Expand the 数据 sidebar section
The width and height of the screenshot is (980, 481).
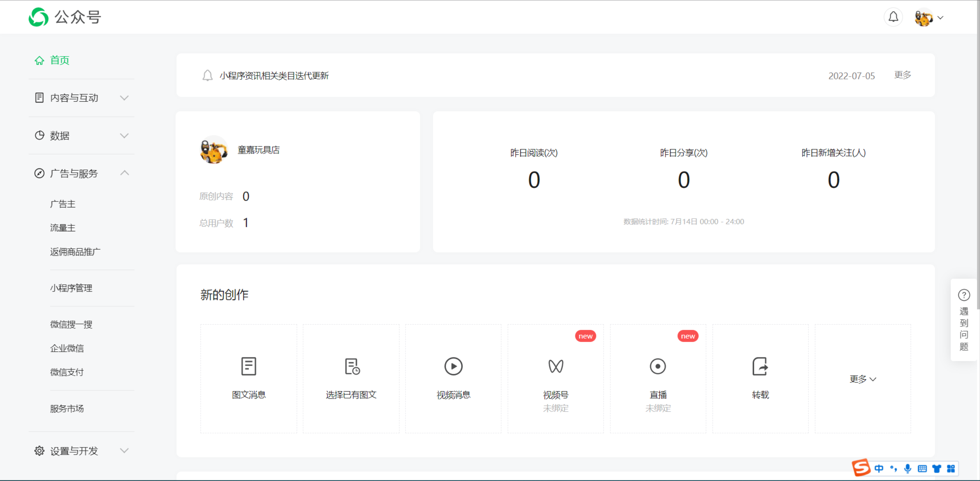click(124, 136)
